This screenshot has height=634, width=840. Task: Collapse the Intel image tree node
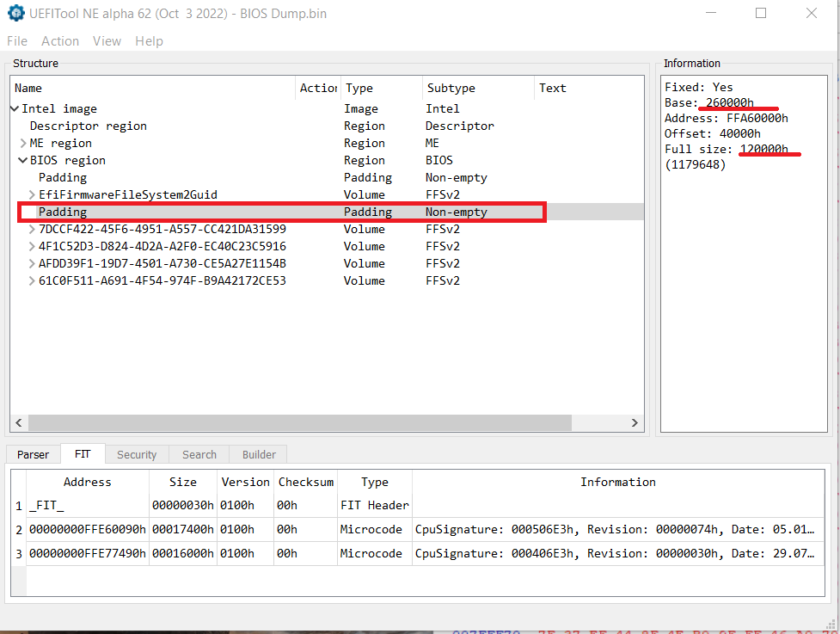(15, 109)
